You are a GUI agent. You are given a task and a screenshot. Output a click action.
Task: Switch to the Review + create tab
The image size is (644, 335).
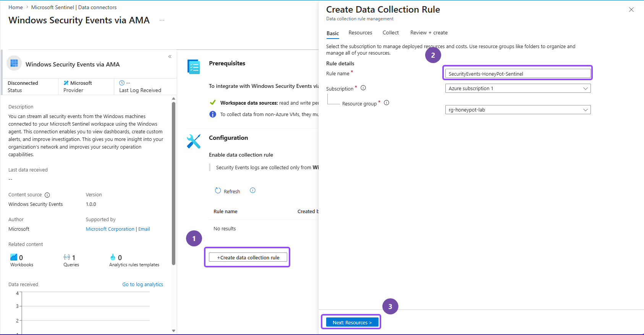tap(429, 33)
